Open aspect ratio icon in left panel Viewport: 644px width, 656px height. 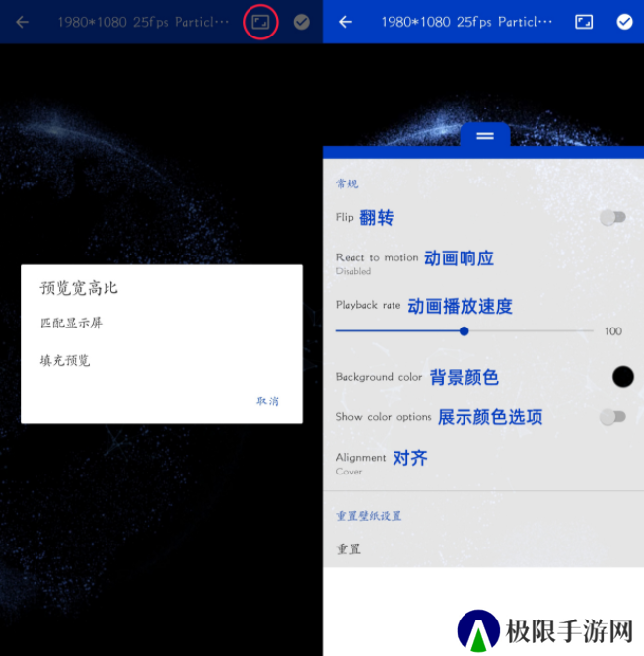[x=260, y=22]
